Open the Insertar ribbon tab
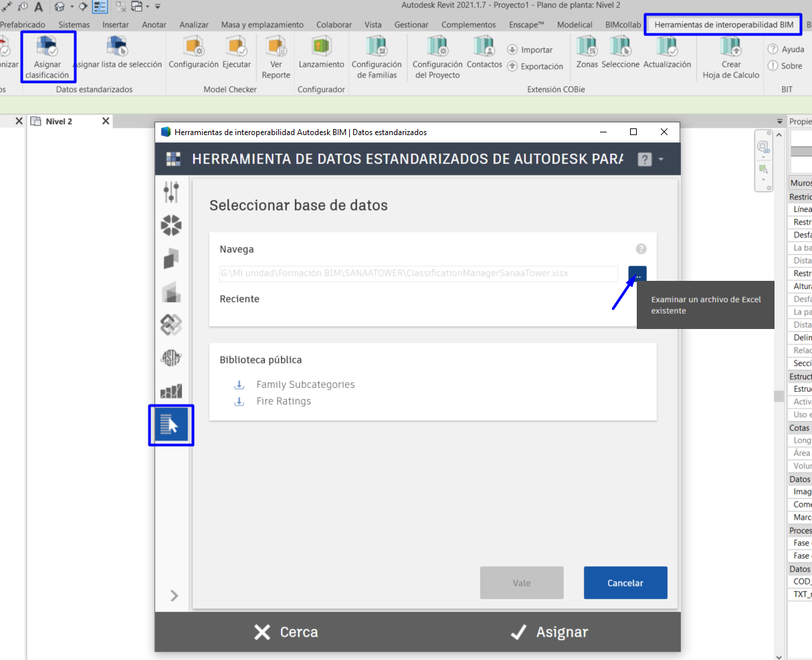The image size is (812, 660). point(116,25)
